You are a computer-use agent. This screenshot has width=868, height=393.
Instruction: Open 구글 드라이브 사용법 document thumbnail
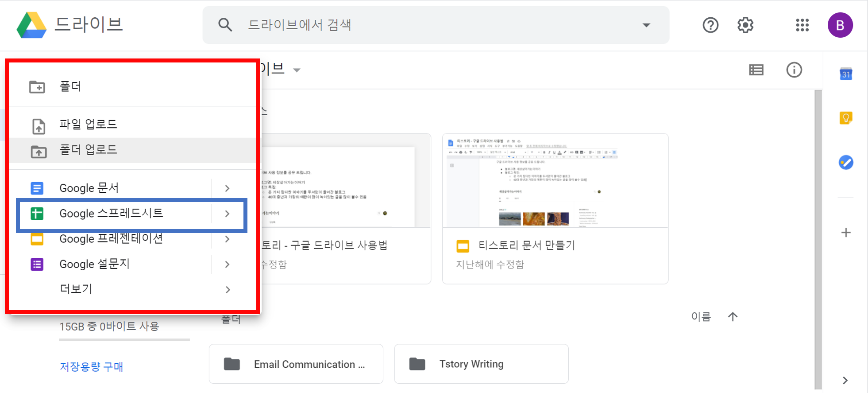click(345, 181)
